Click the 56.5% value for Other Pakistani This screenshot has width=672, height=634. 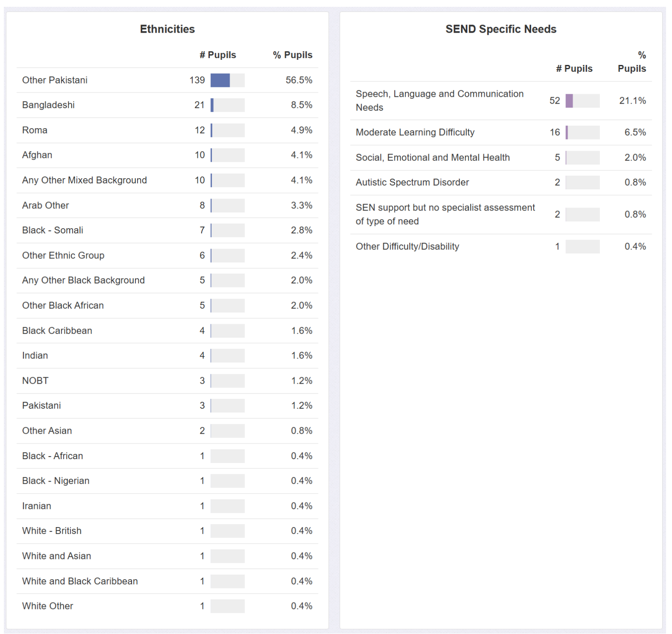[x=298, y=80]
